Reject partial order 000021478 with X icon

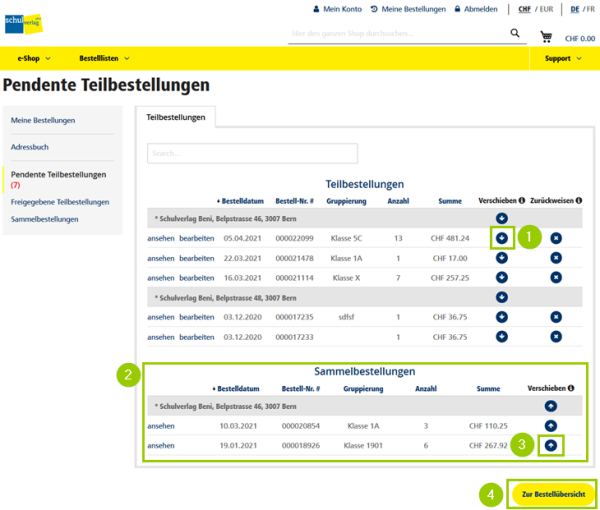[555, 257]
